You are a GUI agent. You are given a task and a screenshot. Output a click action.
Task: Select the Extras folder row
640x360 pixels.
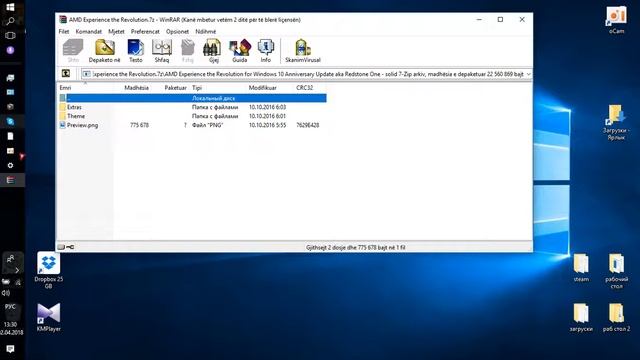(x=192, y=107)
